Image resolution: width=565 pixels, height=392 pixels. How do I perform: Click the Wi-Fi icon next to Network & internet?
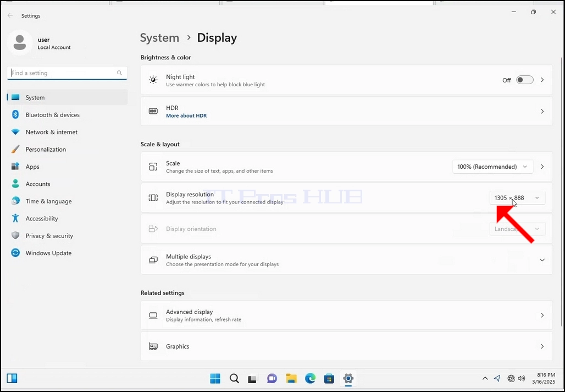click(15, 132)
